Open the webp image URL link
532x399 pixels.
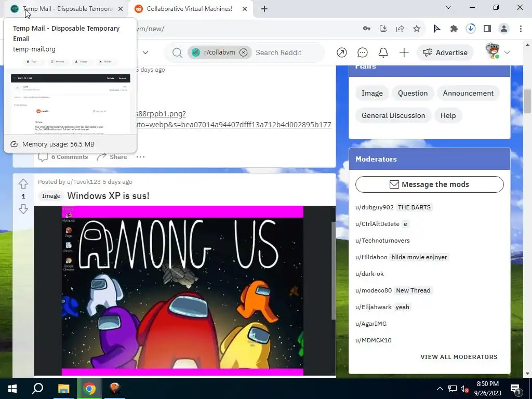pos(233,119)
